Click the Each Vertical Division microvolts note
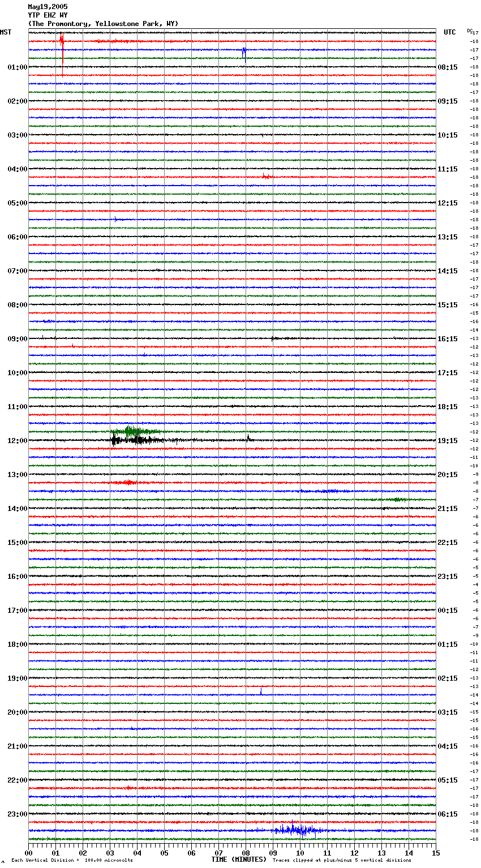The width and height of the screenshot is (481, 868). point(72,860)
